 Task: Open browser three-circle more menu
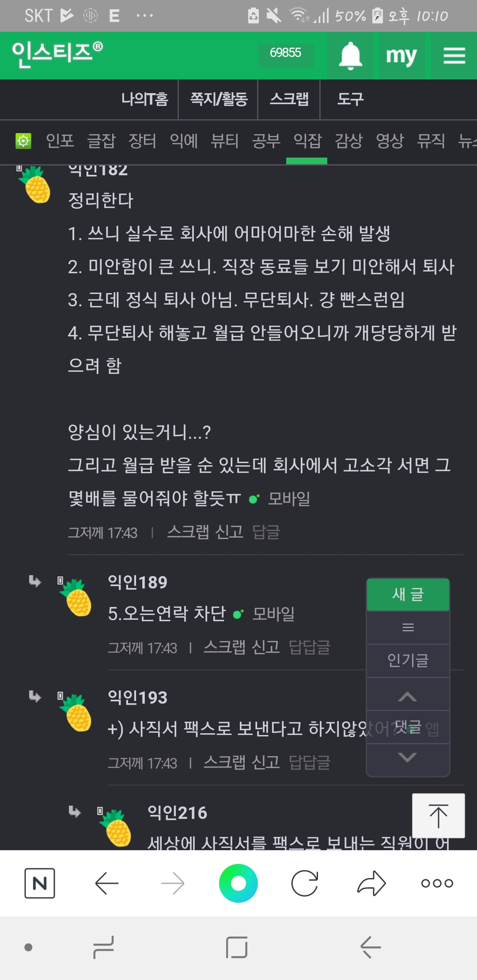click(437, 883)
